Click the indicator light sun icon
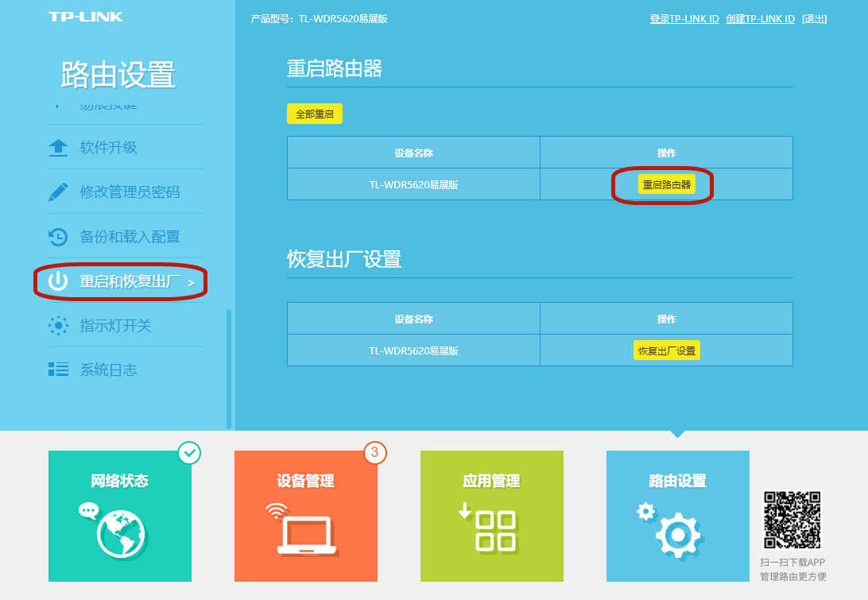The image size is (868, 600). (58, 326)
